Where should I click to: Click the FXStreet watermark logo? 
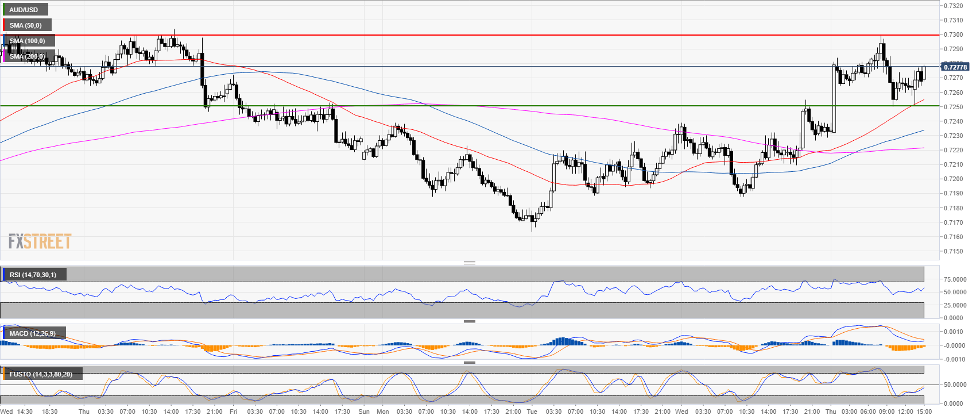[x=40, y=241]
